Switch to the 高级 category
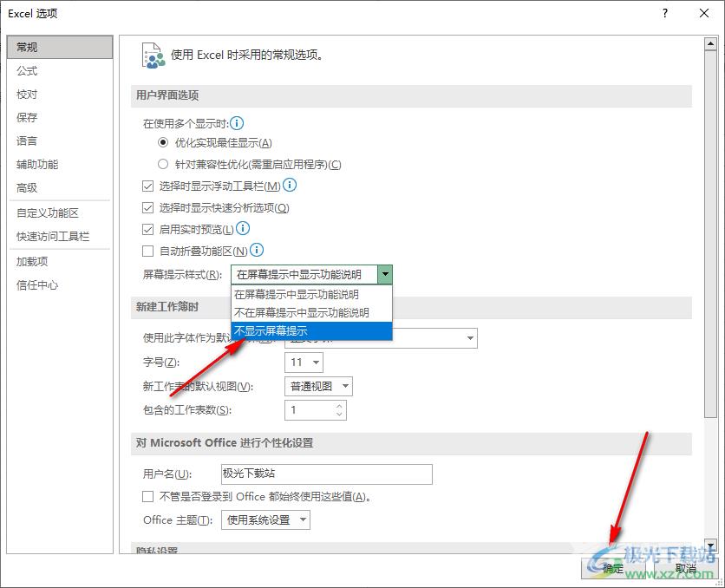This screenshot has width=725, height=588. 60,187
